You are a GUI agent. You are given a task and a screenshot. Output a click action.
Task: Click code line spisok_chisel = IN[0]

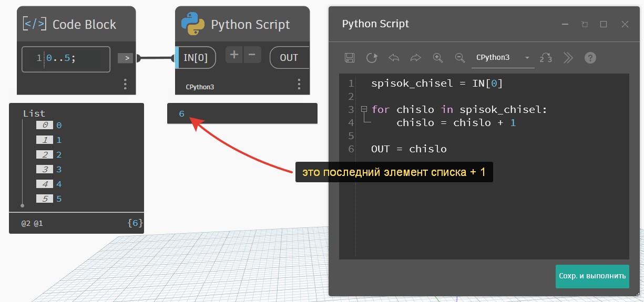[x=437, y=83]
